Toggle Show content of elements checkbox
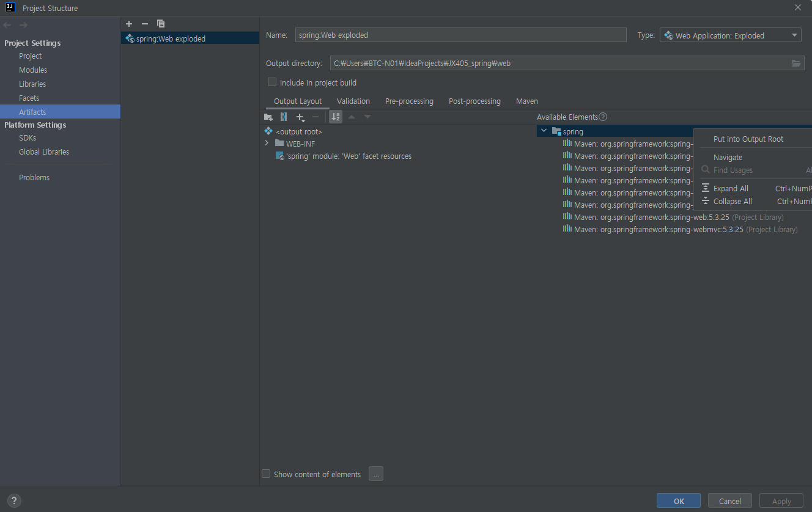Viewport: 812px width, 512px height. click(x=266, y=474)
